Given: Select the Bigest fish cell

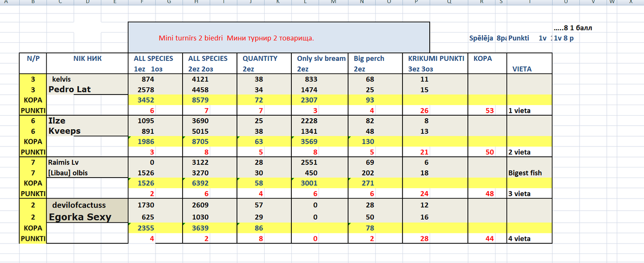Looking at the screenshot, I should 529,172.
